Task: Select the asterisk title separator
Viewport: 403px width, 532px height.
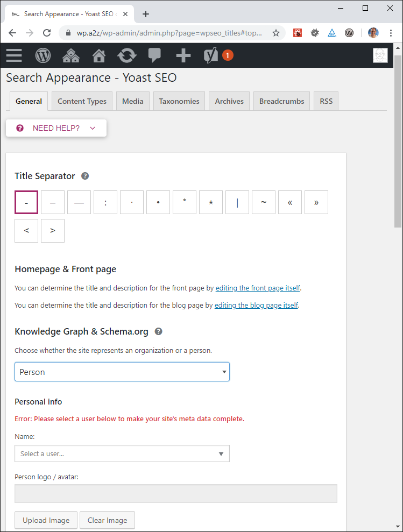Action: tap(185, 202)
